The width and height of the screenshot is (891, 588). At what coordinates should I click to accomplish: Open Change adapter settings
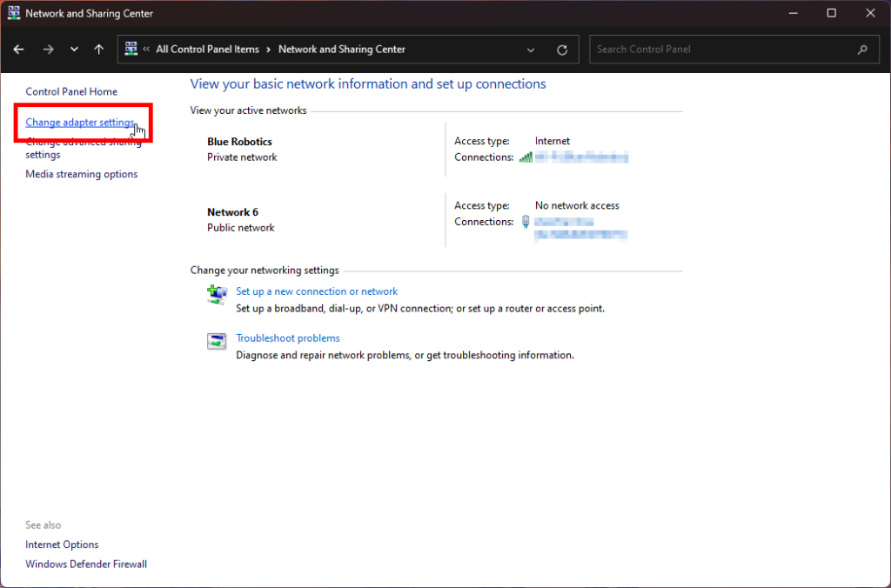[x=79, y=123]
